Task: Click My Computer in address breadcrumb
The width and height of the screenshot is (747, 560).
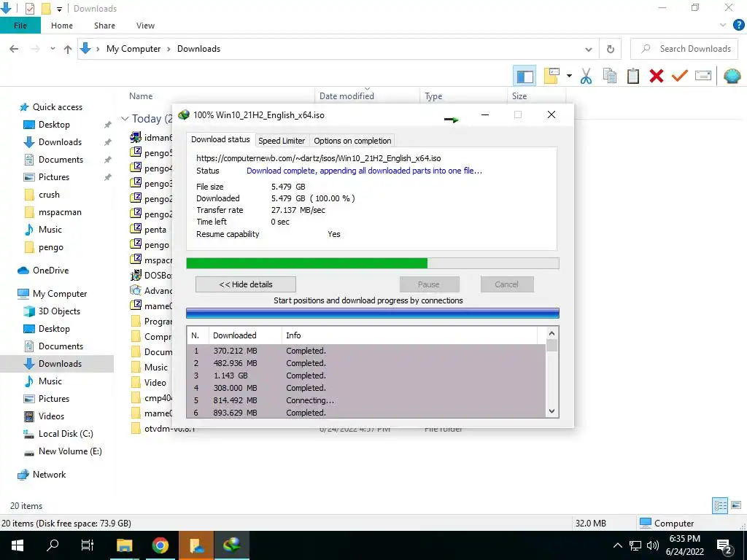Action: tap(133, 49)
